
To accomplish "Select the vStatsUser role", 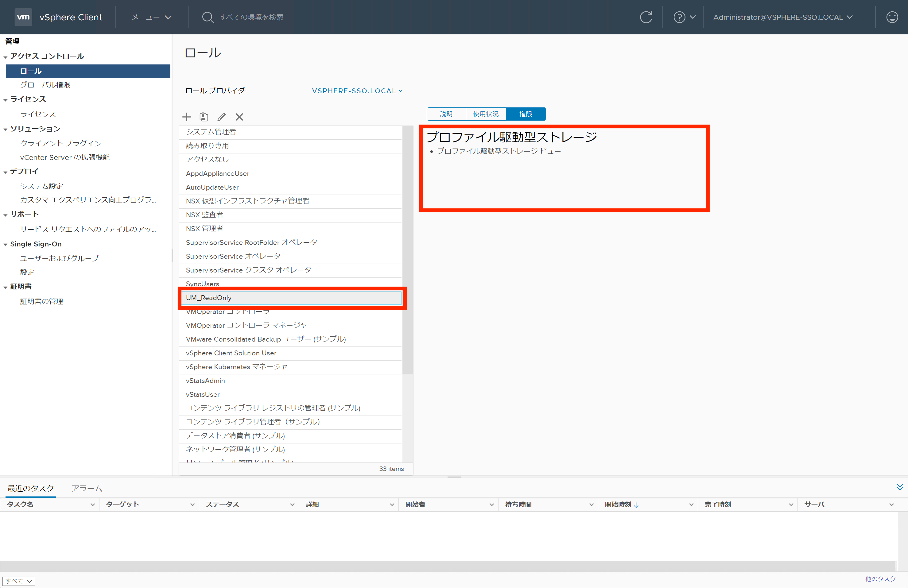I will (x=290, y=395).
